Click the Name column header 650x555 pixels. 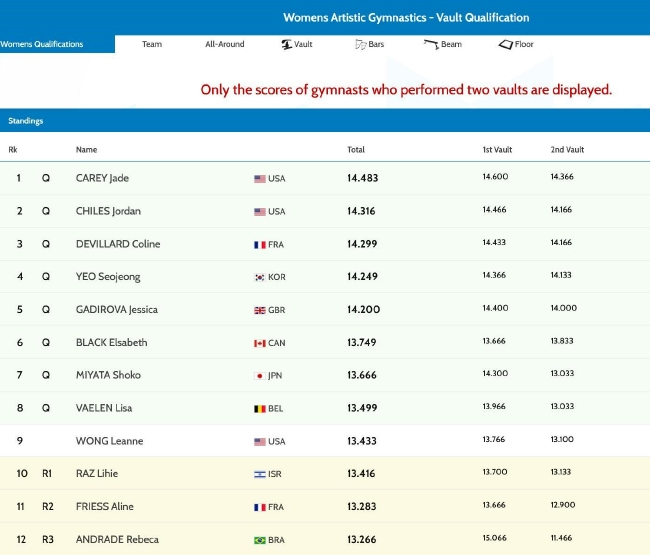pos(86,150)
